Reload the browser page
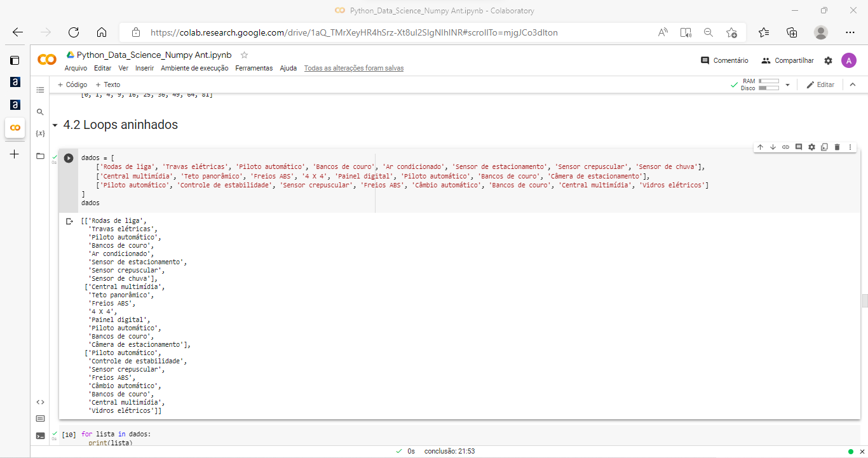 pyautogui.click(x=74, y=32)
